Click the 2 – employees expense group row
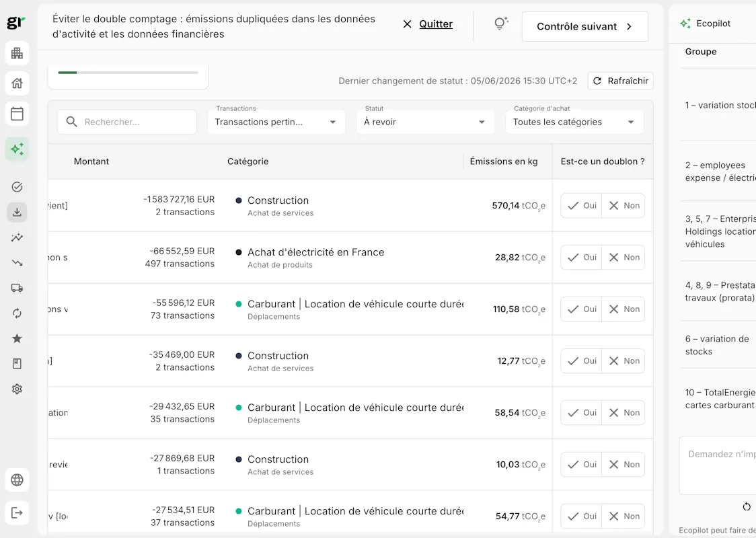Screen dimensions: 756x538 (x=718, y=171)
